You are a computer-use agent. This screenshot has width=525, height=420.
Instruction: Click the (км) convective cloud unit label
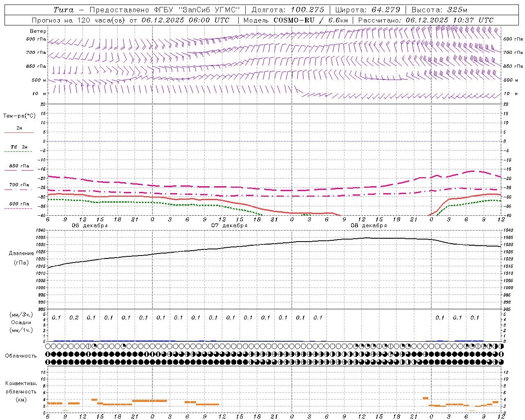pyautogui.click(x=21, y=399)
